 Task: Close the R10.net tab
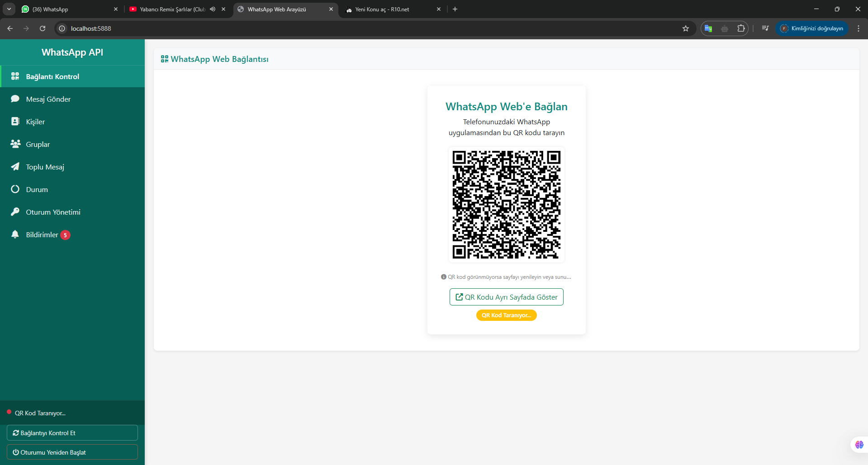(x=439, y=9)
